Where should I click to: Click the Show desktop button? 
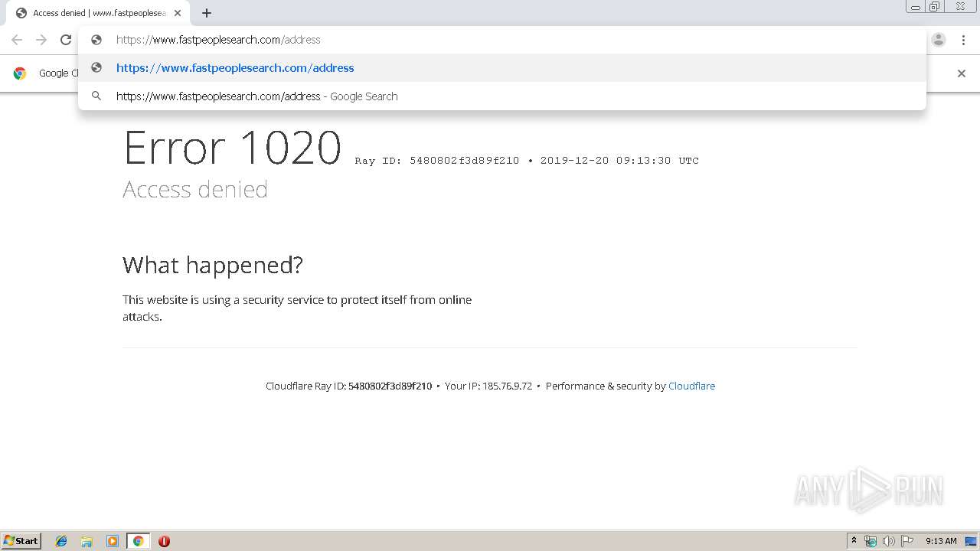(971, 541)
